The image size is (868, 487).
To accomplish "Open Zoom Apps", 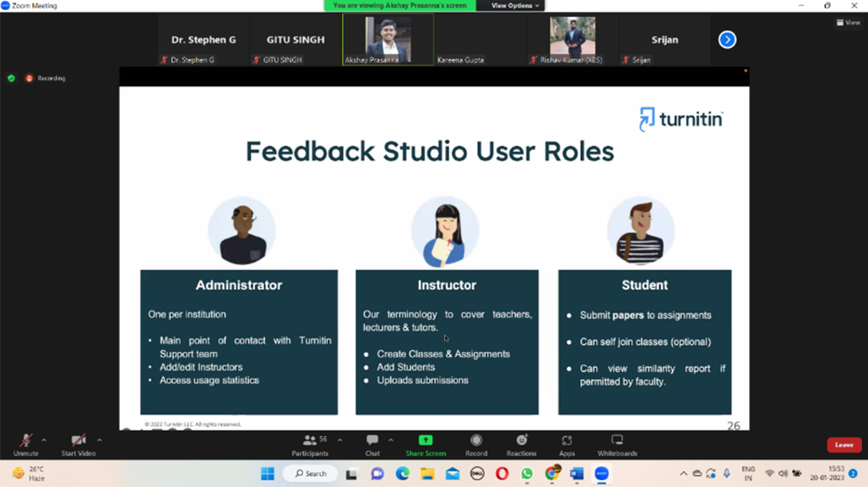I will coord(567,445).
